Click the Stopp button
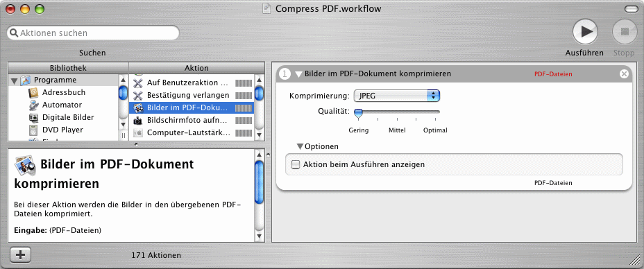Image resolution: width=644 pixels, height=269 pixels. [625, 32]
